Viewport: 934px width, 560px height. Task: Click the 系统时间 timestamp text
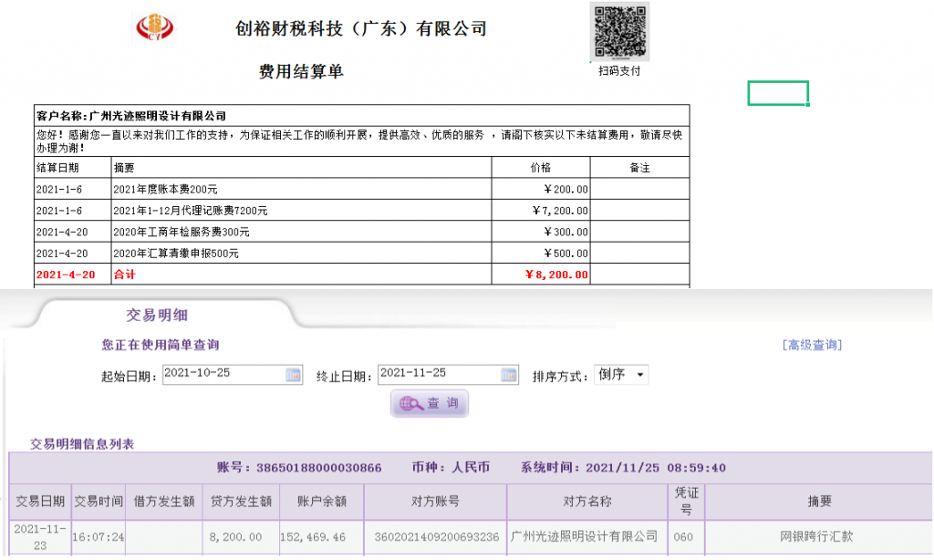pyautogui.click(x=623, y=468)
